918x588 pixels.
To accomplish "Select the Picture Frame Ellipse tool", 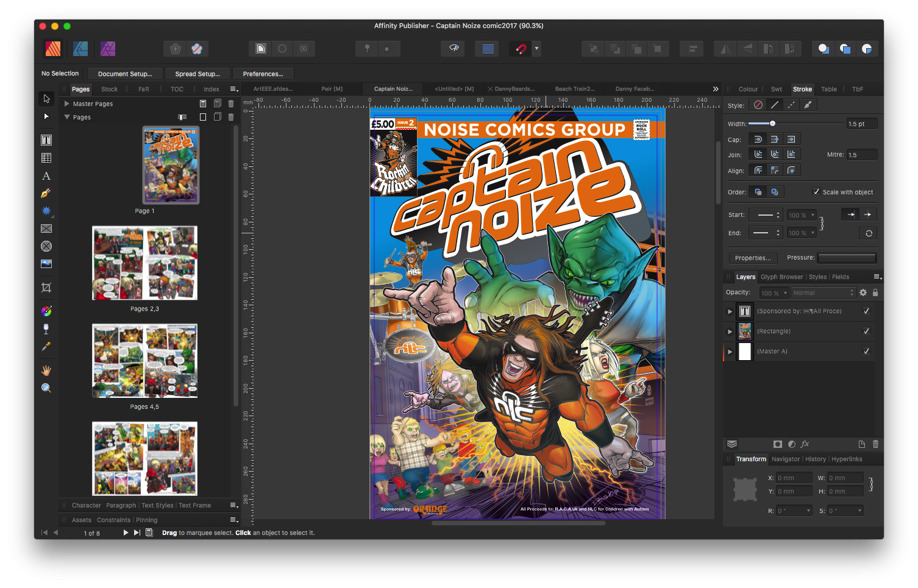I will point(46,246).
